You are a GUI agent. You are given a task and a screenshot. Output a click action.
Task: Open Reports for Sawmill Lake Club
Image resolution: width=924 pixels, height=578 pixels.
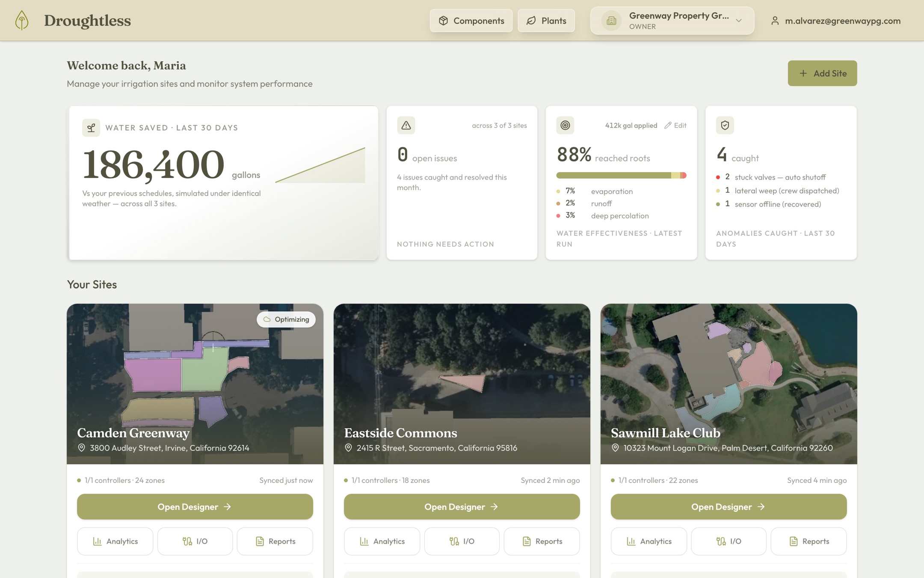pos(809,542)
